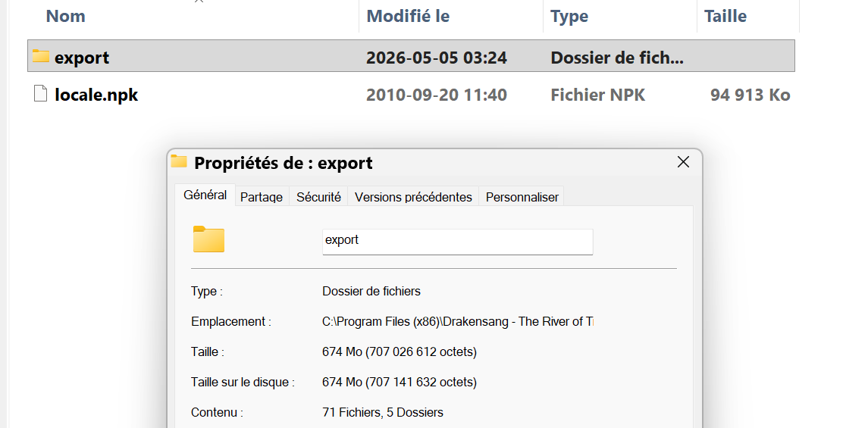Switch to the Personnaliser tab
868x428 pixels.
pyautogui.click(x=522, y=197)
